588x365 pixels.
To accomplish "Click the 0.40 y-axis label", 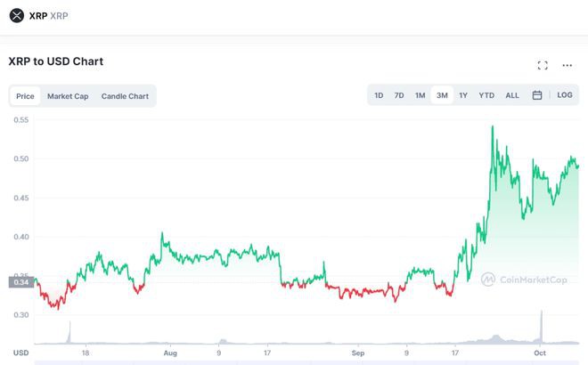I will 21,237.
